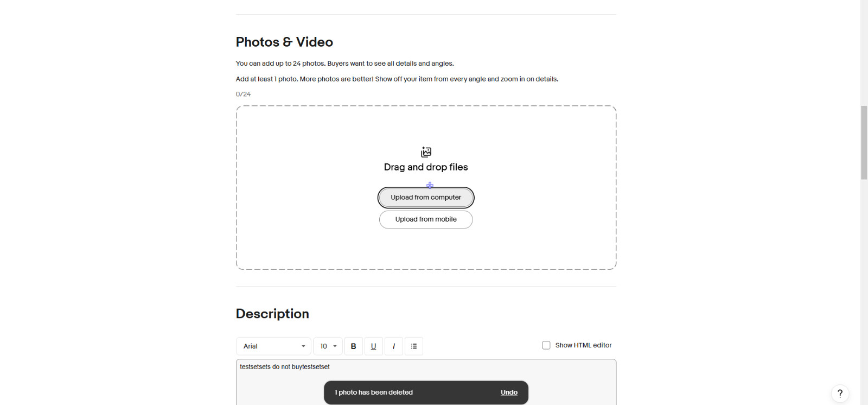This screenshot has width=868, height=405.
Task: Toggle Underline text formatting
Action: tap(373, 346)
